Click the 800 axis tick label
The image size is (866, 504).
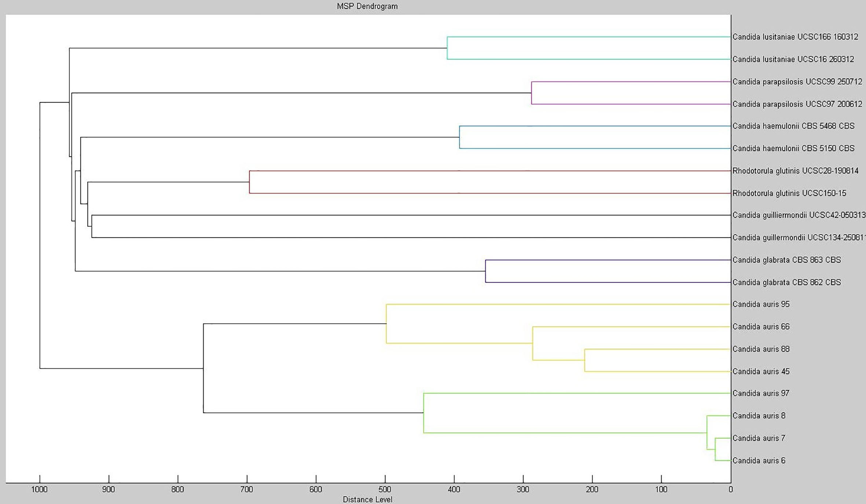177,489
